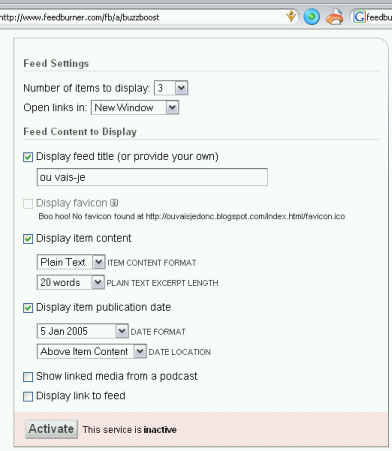392x451 pixels.
Task: Check the Display link to feed box
Action: pyautogui.click(x=28, y=396)
